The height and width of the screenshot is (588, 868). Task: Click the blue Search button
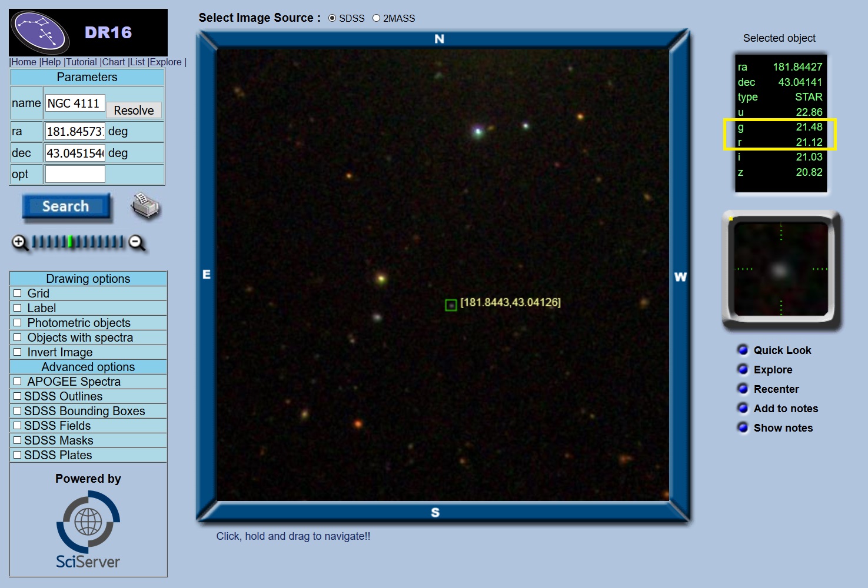66,206
